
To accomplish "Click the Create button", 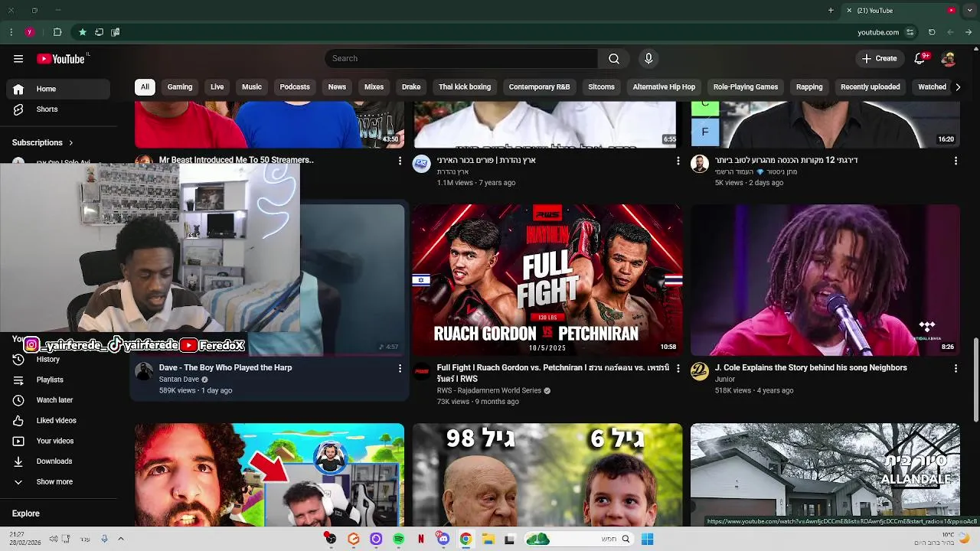I will point(879,59).
